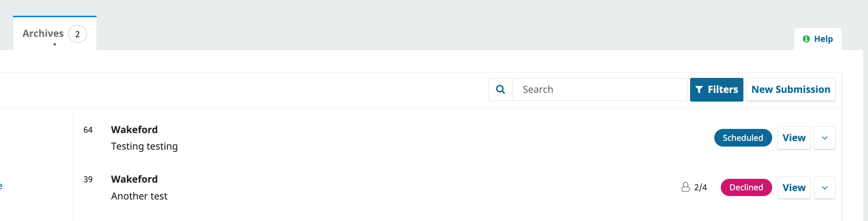Image resolution: width=868 pixels, height=221 pixels.
Task: Expand details for the Declined submission
Action: pyautogui.click(x=825, y=188)
